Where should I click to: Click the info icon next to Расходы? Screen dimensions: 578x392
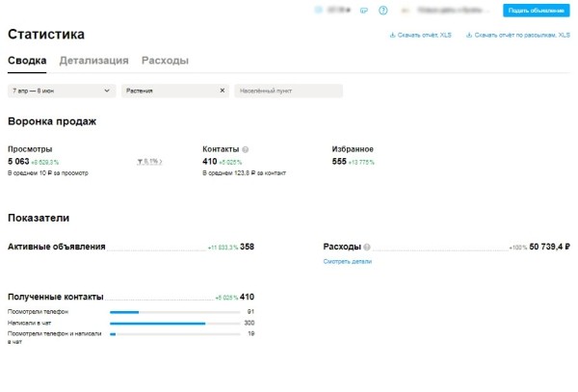click(x=368, y=248)
